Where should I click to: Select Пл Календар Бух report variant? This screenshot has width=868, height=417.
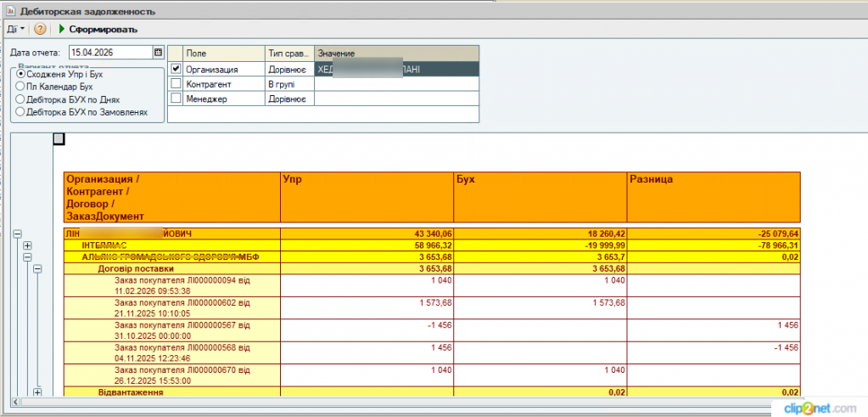(x=54, y=87)
